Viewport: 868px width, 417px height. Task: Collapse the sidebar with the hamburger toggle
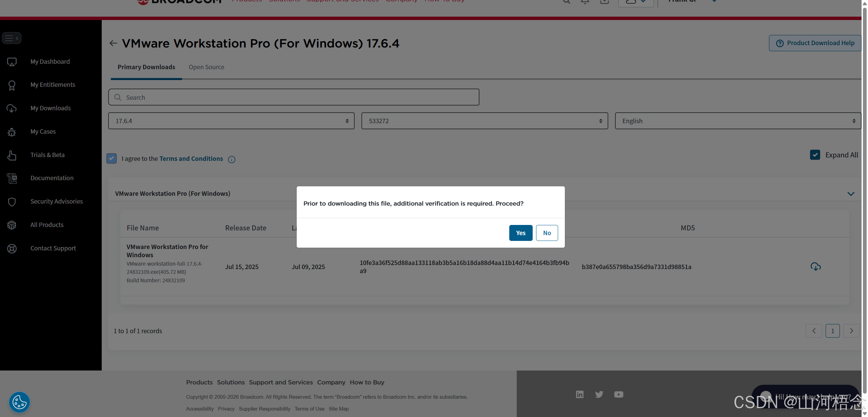click(12, 38)
